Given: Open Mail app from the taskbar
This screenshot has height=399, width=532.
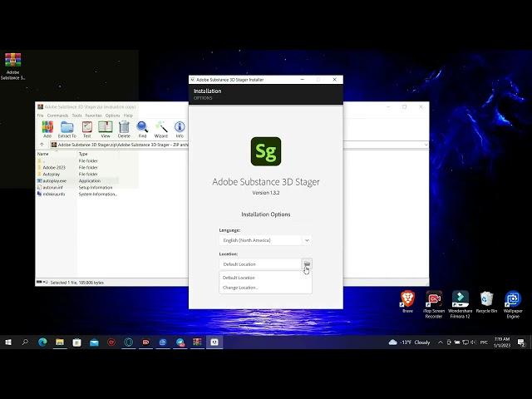Looking at the screenshot, I should pos(94,342).
